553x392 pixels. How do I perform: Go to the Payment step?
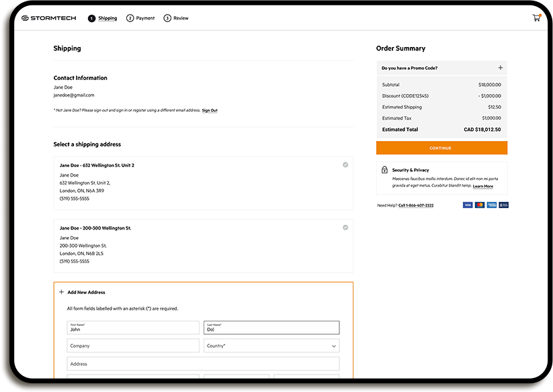(x=145, y=18)
